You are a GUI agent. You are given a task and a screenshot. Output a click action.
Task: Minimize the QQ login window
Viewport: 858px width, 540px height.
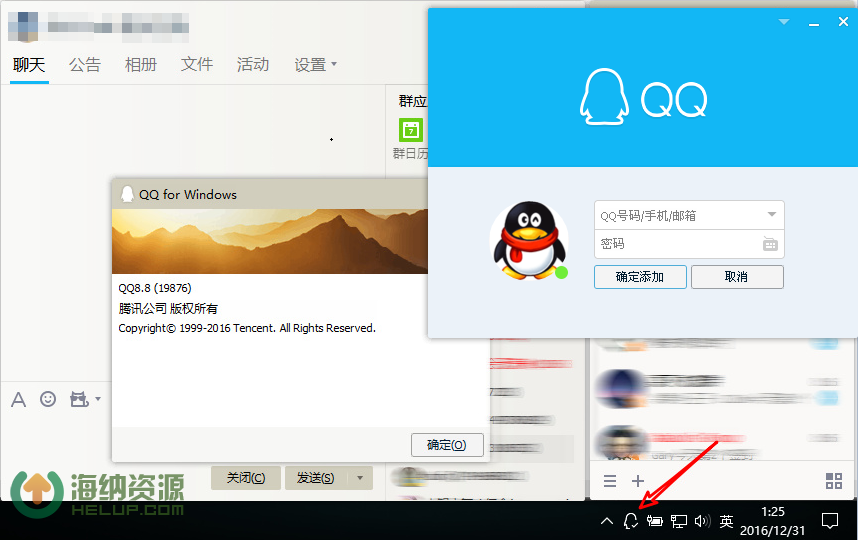tap(814, 23)
